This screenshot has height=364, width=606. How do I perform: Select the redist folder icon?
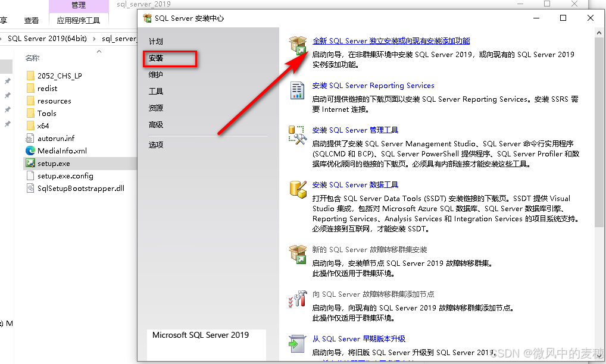click(30, 88)
